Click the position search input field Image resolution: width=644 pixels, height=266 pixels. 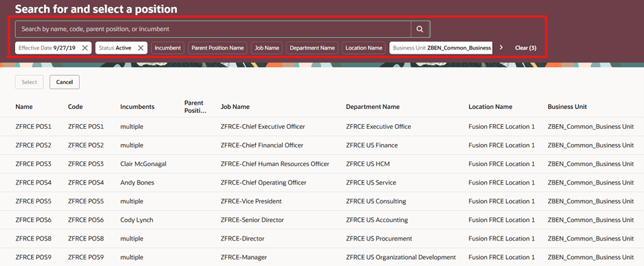click(x=213, y=29)
